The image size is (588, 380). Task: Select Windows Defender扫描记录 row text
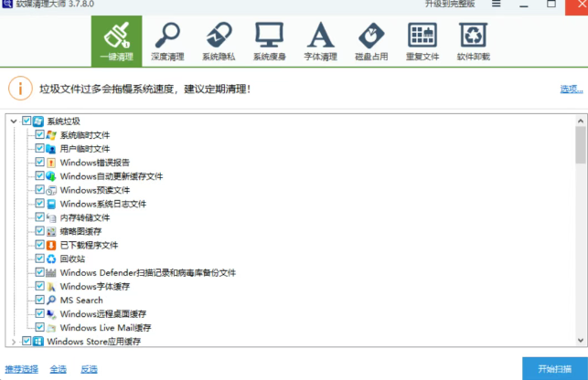pyautogui.click(x=148, y=272)
